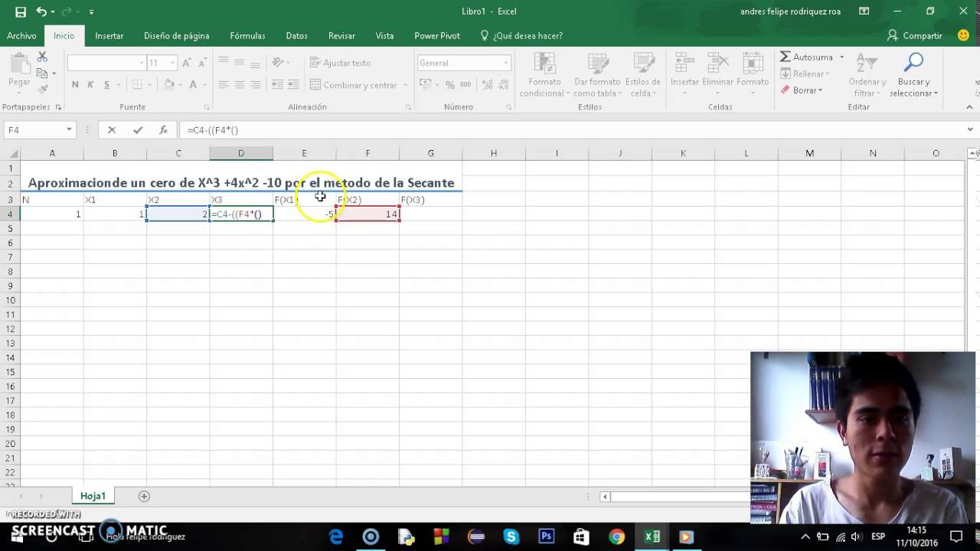Click the increase indent icon
This screenshot has width=980, height=551.
coord(294,85)
